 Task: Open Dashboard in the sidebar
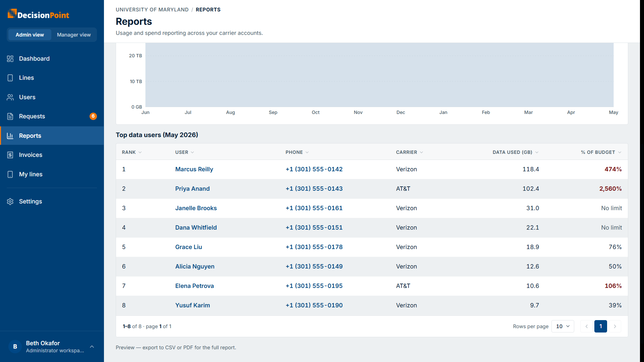coord(52,59)
